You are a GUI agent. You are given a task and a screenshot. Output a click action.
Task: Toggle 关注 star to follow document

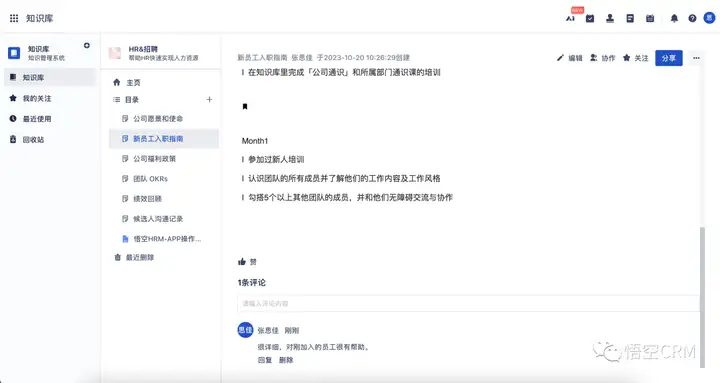click(636, 58)
